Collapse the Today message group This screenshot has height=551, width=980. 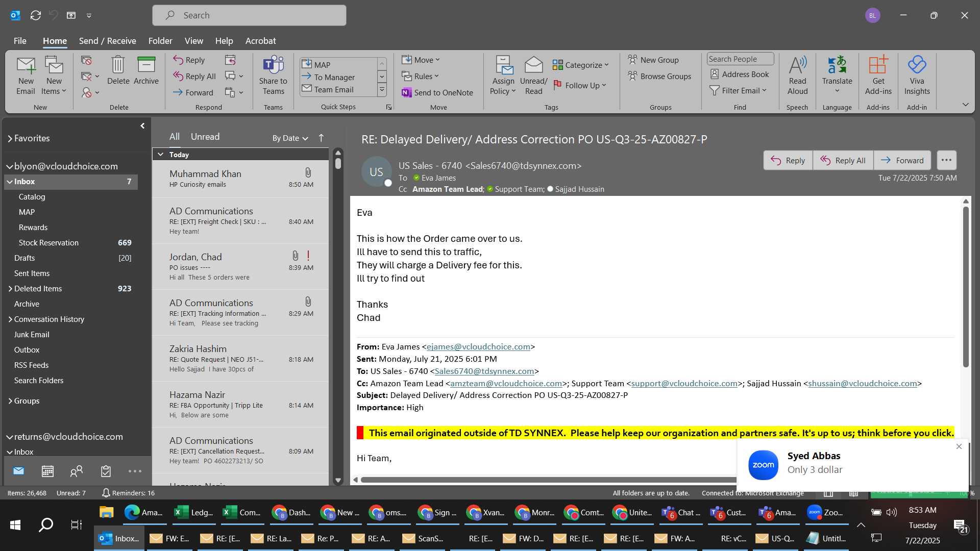[160, 154]
